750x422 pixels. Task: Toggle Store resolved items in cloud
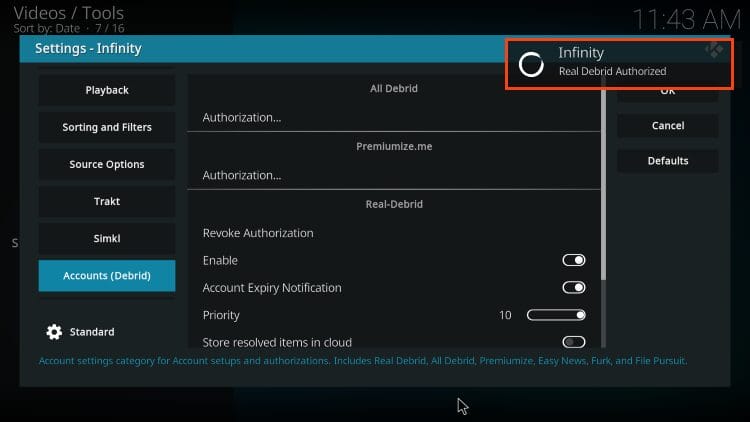coord(574,342)
